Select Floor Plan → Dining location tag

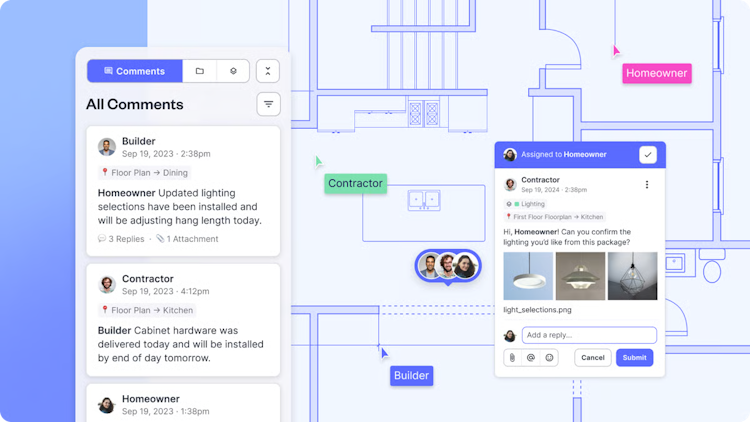point(144,173)
